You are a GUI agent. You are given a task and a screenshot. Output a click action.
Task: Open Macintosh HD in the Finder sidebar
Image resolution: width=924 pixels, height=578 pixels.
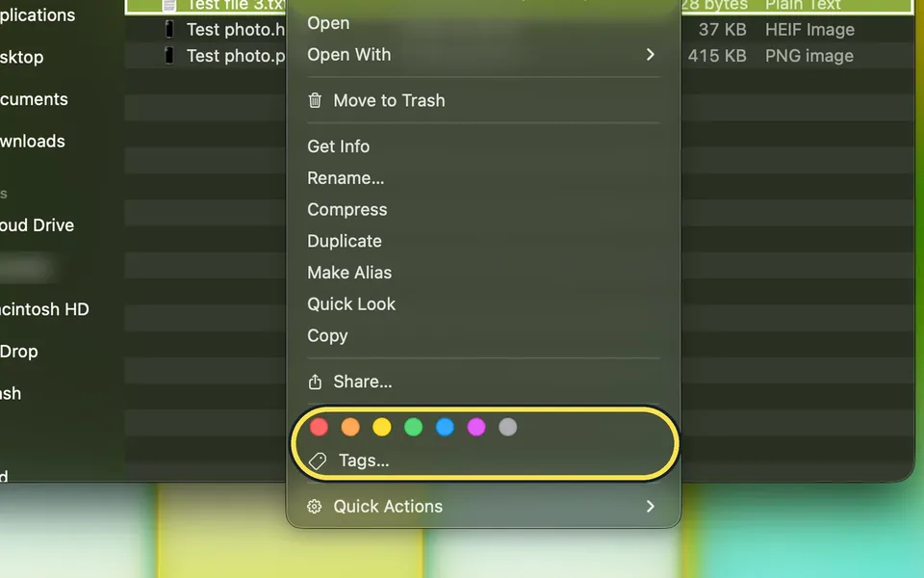pyautogui.click(x=45, y=309)
